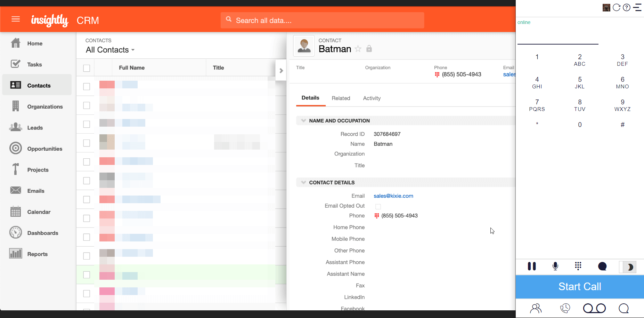Click the Insightly logo
The width and height of the screenshot is (644, 318).
pyautogui.click(x=50, y=21)
